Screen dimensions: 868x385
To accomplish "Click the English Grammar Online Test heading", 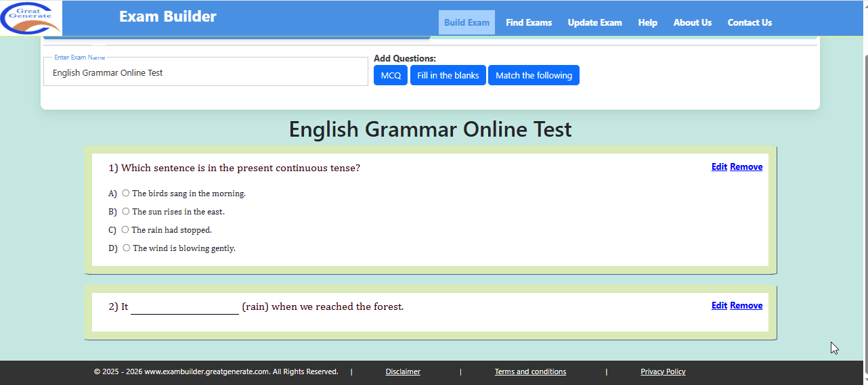I will click(x=431, y=129).
